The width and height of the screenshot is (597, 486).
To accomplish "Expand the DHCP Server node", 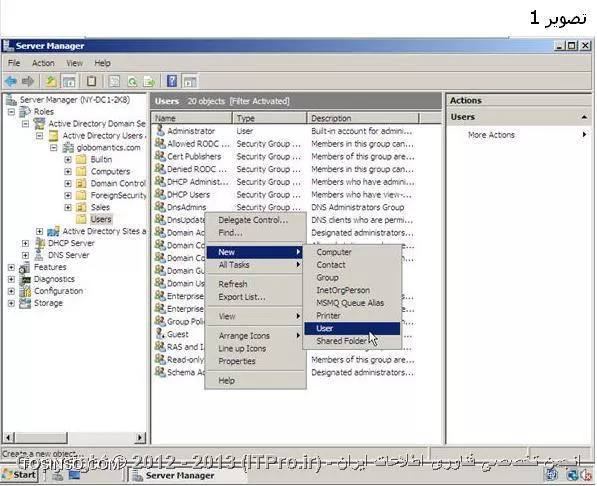I will click(x=25, y=243).
